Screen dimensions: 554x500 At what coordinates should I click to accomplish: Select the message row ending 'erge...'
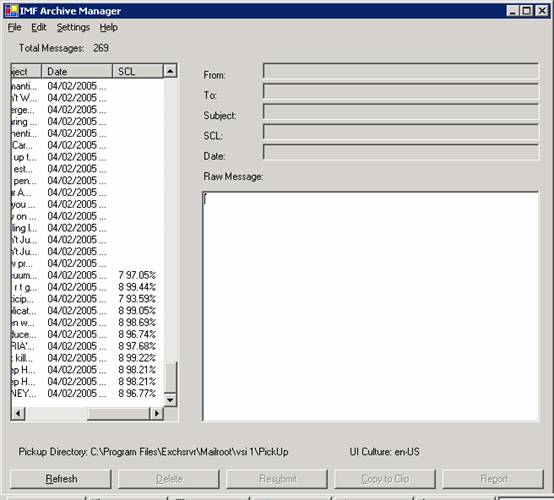pos(87,110)
